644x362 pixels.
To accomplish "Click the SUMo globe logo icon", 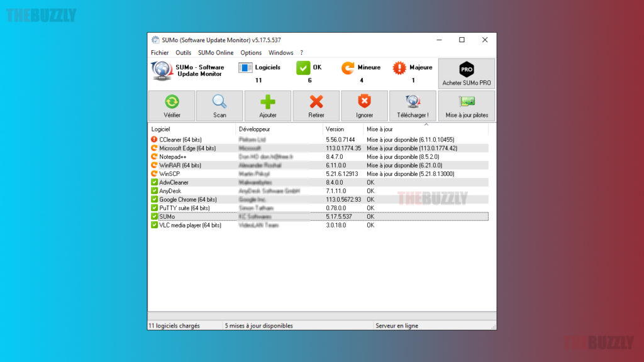I will pyautogui.click(x=162, y=70).
